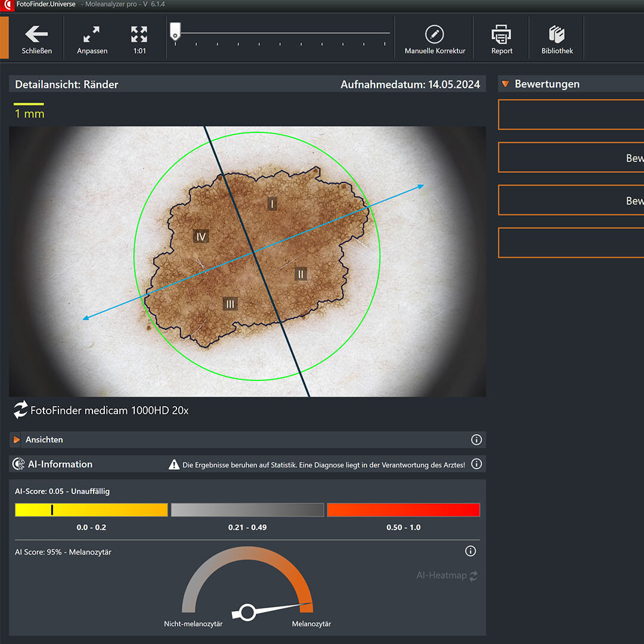
Task: Click the first empty Bewertungen button
Action: (x=571, y=114)
